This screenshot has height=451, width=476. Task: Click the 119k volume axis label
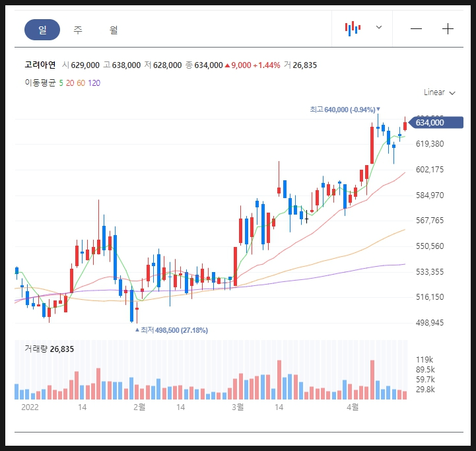[x=425, y=360]
